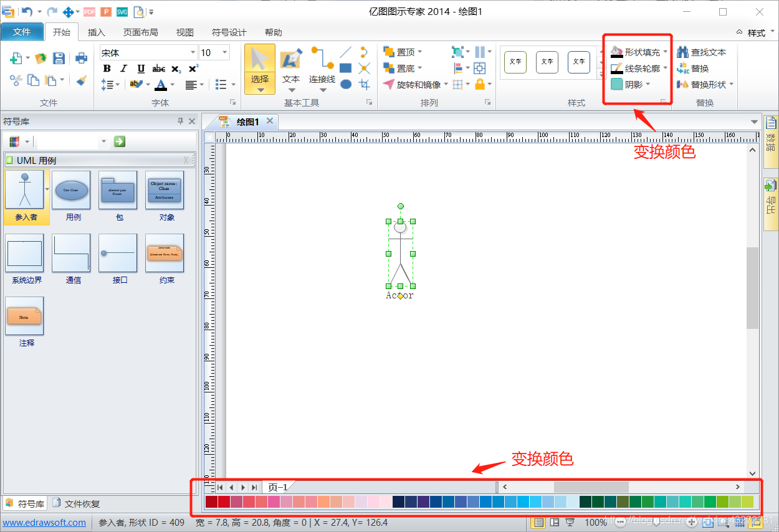The width and height of the screenshot is (779, 532).
Task: Toggle subscript formatting
Action: coord(176,69)
